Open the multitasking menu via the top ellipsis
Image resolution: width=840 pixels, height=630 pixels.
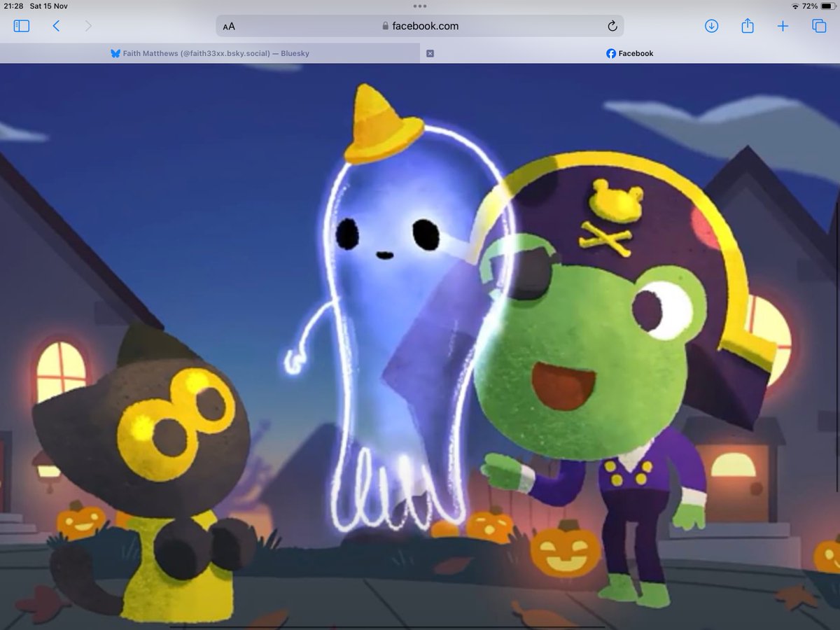pyautogui.click(x=421, y=6)
